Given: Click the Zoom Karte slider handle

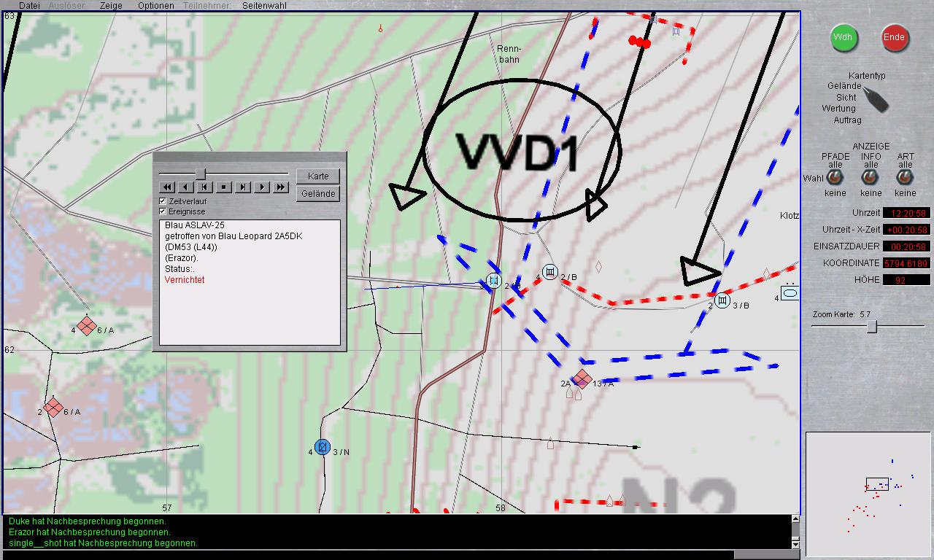Looking at the screenshot, I should [871, 327].
